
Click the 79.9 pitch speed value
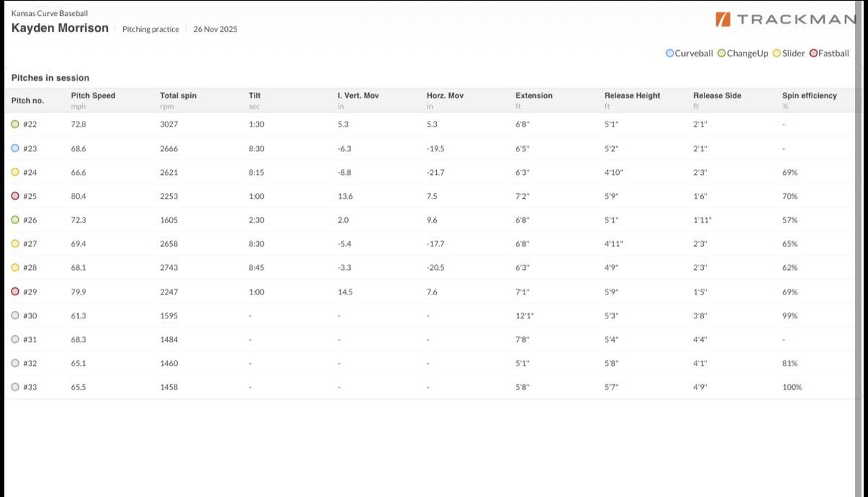78,292
